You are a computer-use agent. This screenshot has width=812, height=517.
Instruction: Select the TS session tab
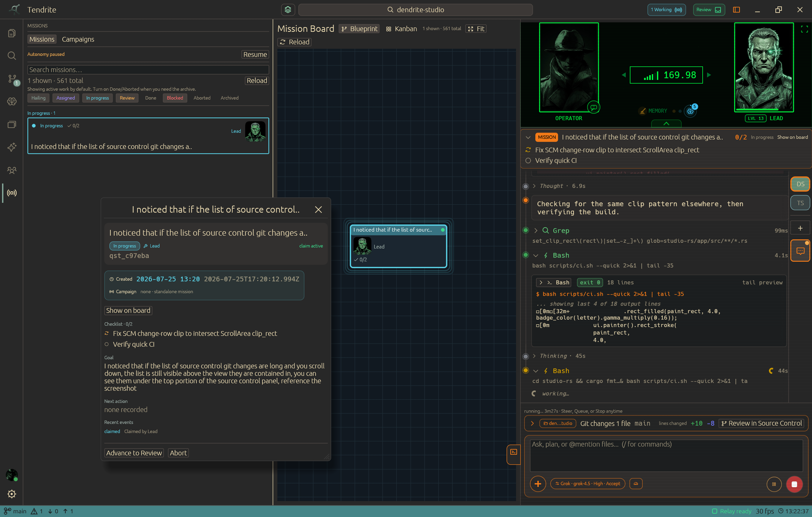800,203
